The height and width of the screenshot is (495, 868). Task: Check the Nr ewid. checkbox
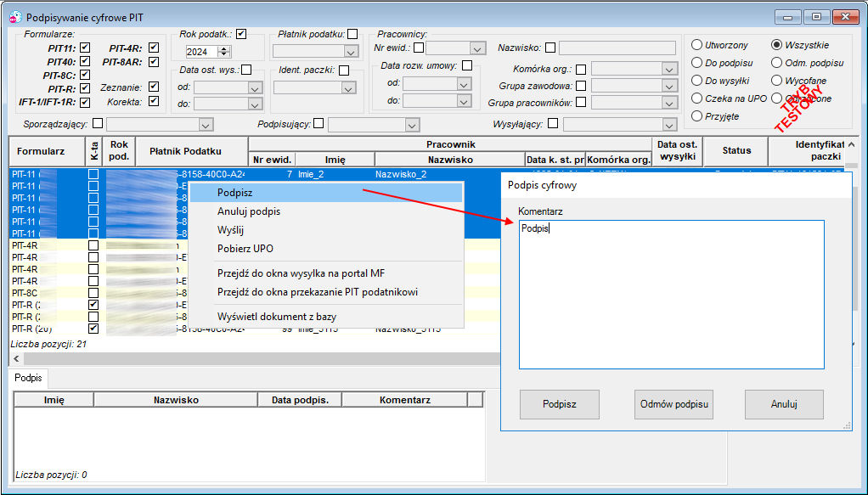click(x=419, y=48)
